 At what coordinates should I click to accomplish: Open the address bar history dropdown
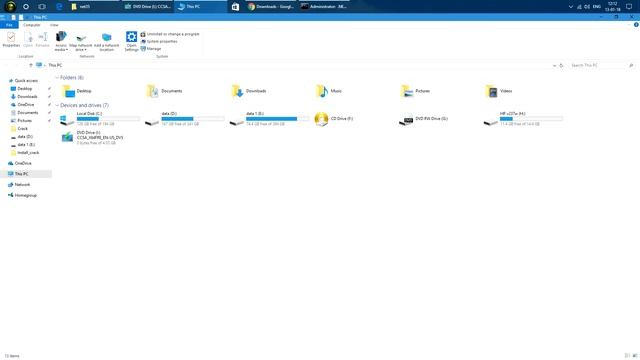tap(554, 65)
